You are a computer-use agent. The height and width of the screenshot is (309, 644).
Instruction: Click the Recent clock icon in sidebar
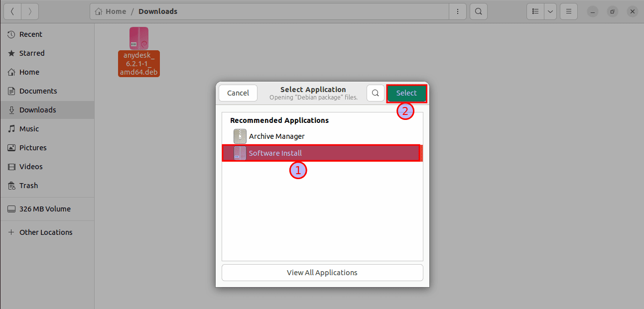click(x=11, y=34)
